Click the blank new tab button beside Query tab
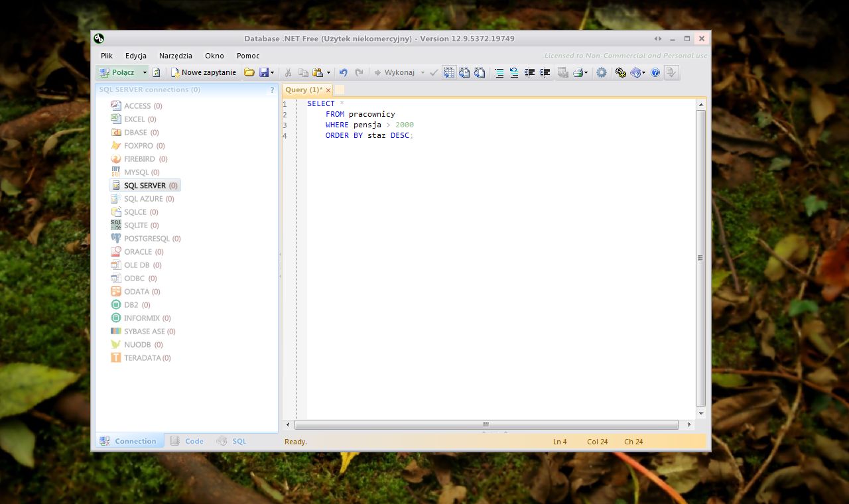 (x=340, y=90)
